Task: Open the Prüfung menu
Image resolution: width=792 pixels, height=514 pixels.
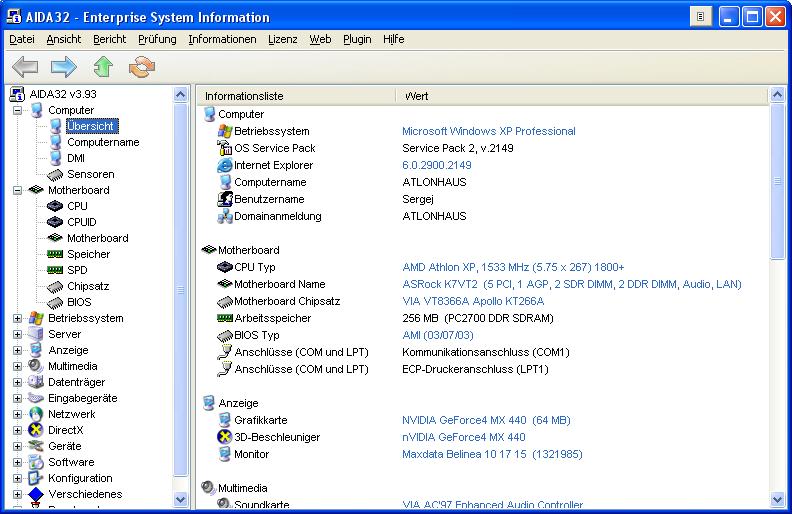Action: 157,39
